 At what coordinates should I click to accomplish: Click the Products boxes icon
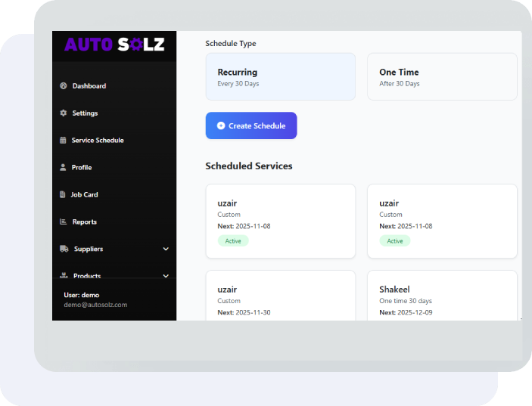tap(64, 276)
